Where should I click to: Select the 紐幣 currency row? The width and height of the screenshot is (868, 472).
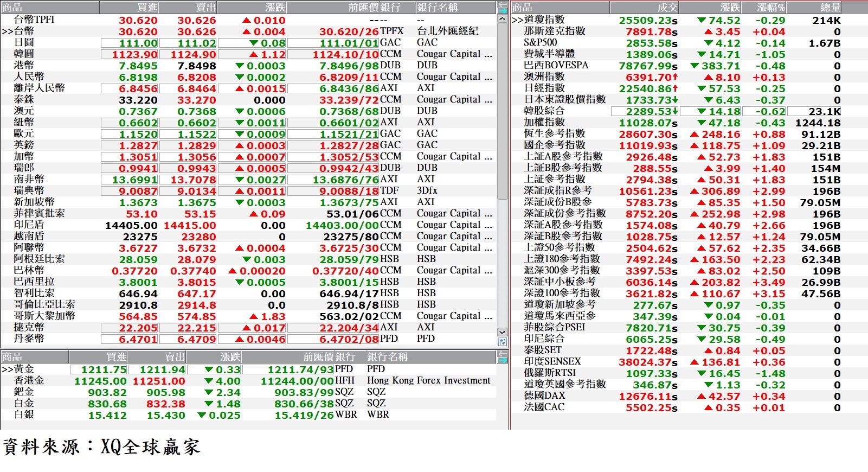(248, 123)
